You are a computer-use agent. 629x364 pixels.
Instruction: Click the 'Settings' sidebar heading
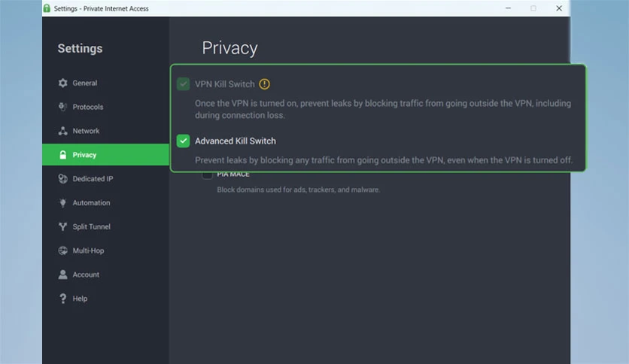(x=80, y=48)
